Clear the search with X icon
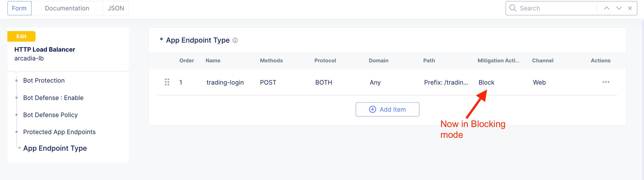The height and width of the screenshot is (180, 644). tap(630, 8)
